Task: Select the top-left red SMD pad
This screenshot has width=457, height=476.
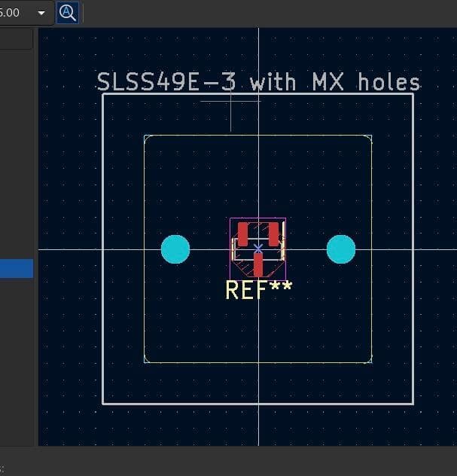Action: click(242, 233)
